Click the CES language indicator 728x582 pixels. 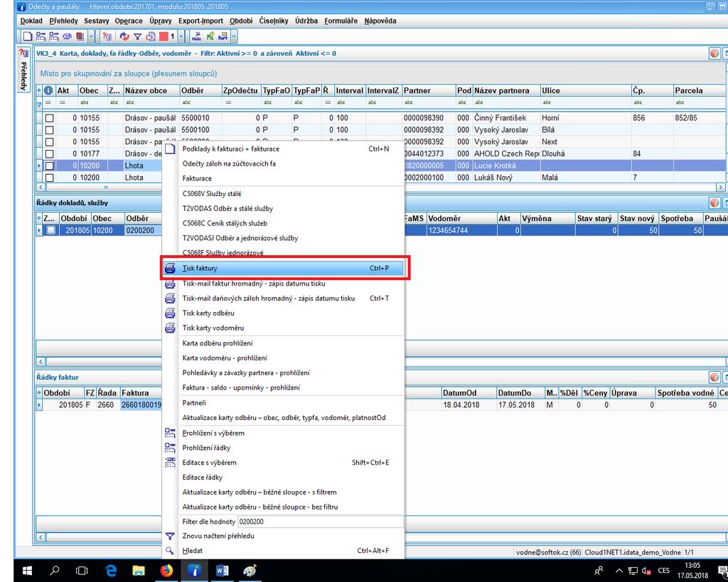click(663, 571)
